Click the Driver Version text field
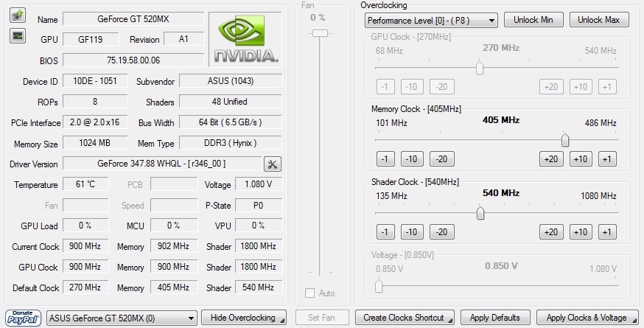The height and width of the screenshot is (328, 644). point(161,164)
